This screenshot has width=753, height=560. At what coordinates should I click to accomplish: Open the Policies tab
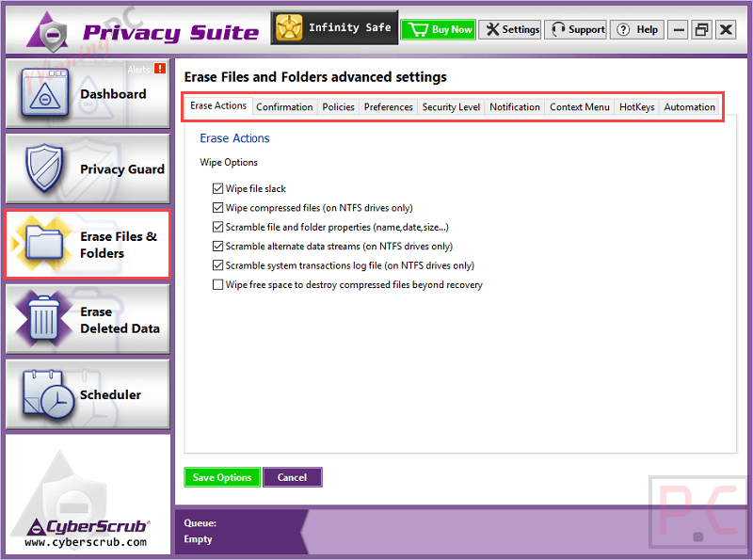pos(338,106)
